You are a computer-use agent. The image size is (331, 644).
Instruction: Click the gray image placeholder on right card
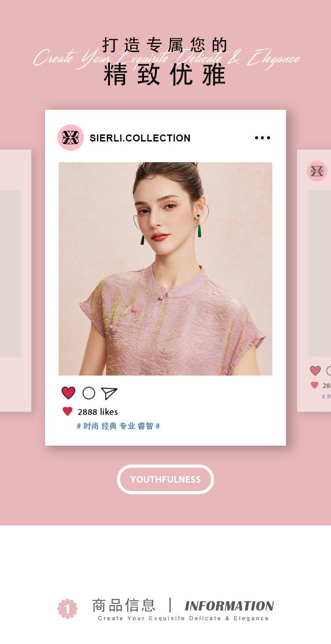pos(319,273)
